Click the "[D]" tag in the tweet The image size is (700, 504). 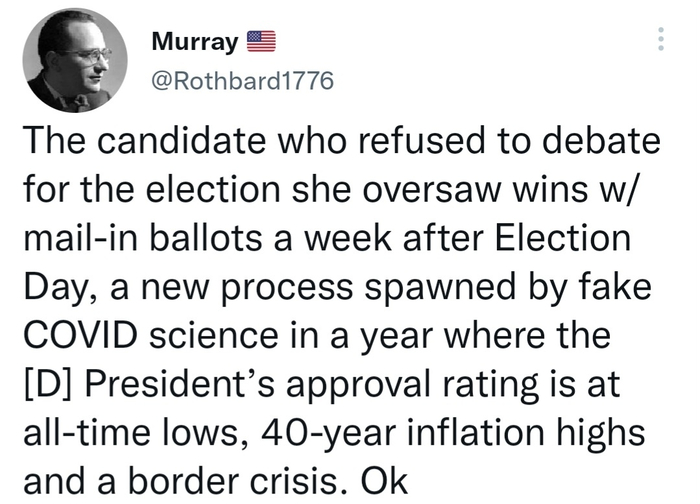tap(45, 383)
